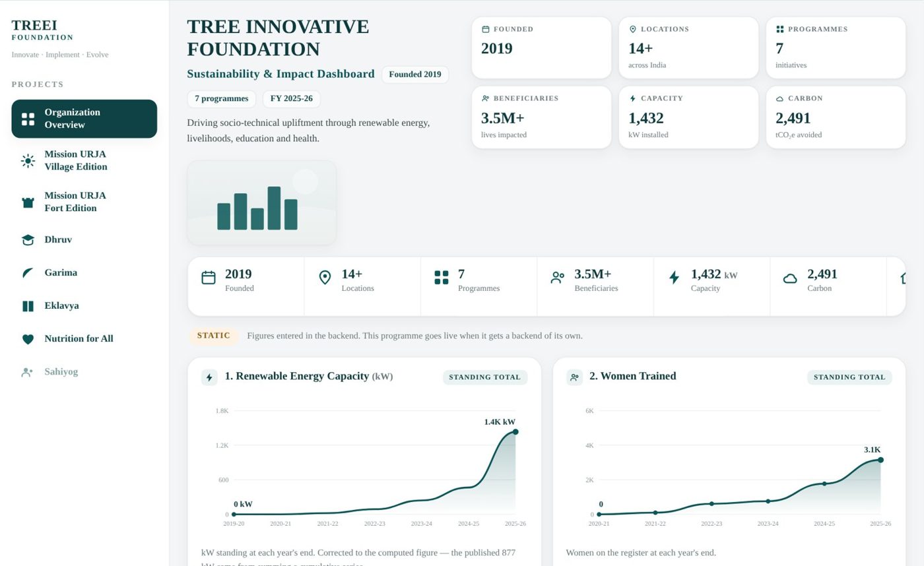Click the heart icon beside Nutrition for All

click(x=28, y=339)
